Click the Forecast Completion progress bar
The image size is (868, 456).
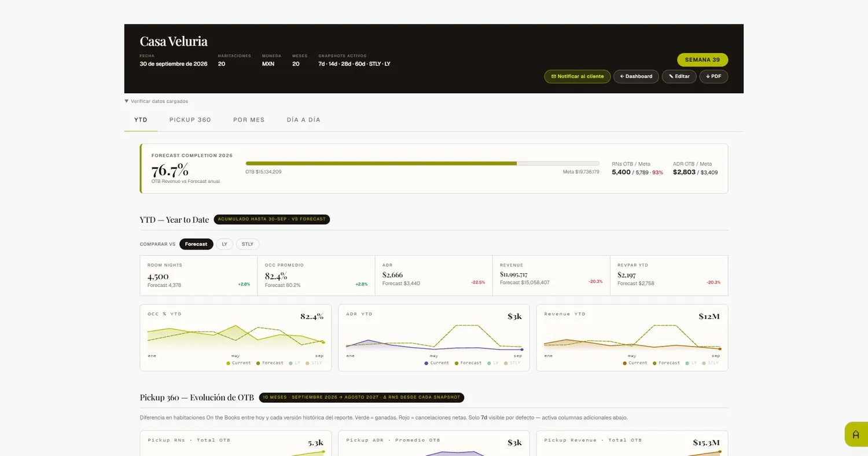(422, 163)
